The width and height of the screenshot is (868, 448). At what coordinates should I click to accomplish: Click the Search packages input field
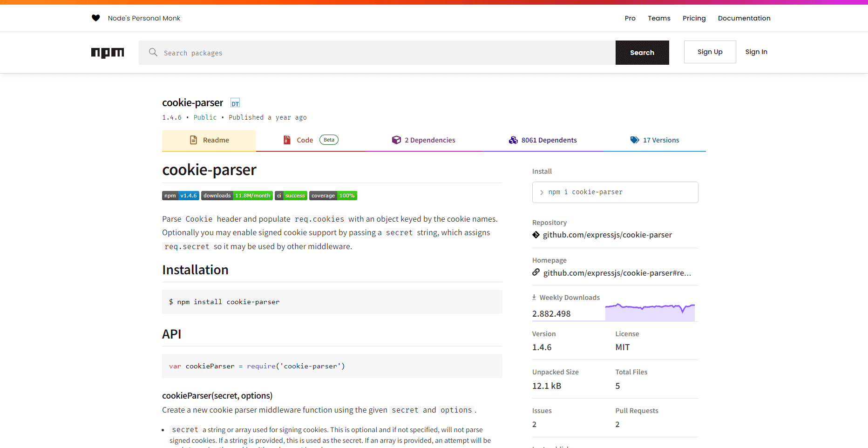377,53
